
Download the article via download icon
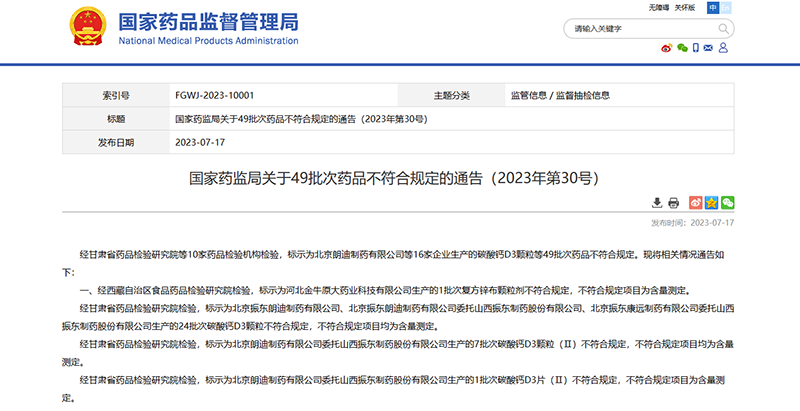coord(657,203)
